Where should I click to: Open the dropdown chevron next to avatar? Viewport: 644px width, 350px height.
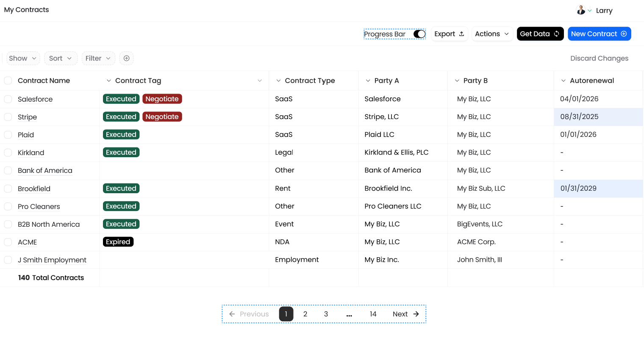coord(590,11)
